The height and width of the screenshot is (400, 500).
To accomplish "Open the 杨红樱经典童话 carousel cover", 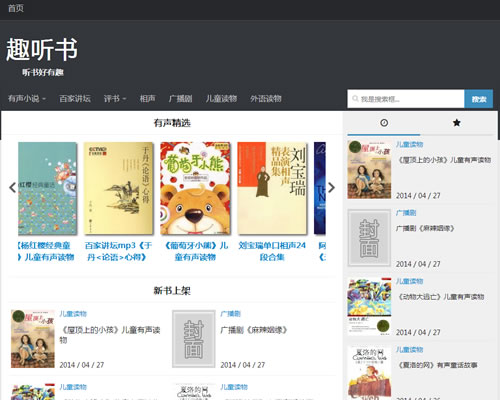I will [48, 188].
